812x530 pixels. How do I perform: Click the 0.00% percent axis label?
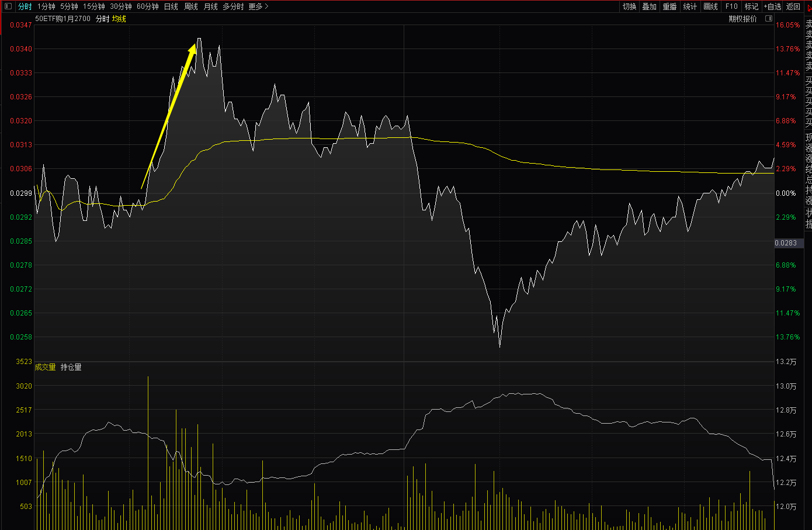pos(786,193)
